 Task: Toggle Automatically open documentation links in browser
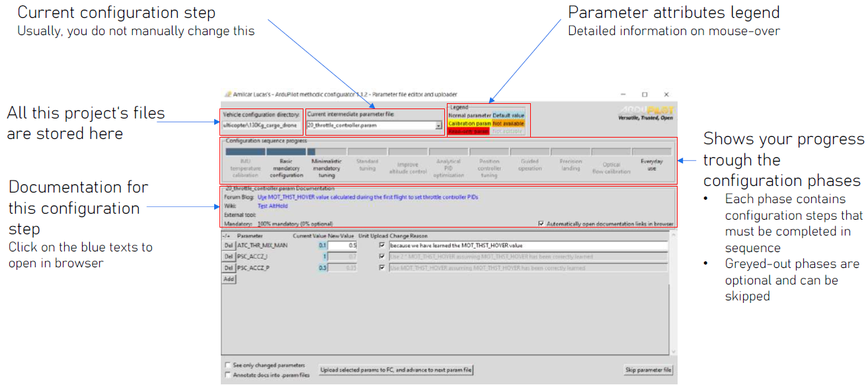pos(541,224)
